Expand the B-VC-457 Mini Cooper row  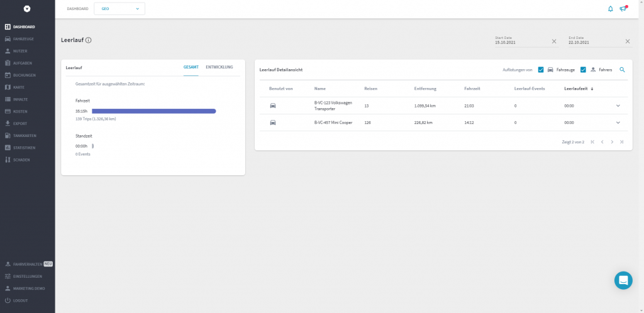pos(618,123)
